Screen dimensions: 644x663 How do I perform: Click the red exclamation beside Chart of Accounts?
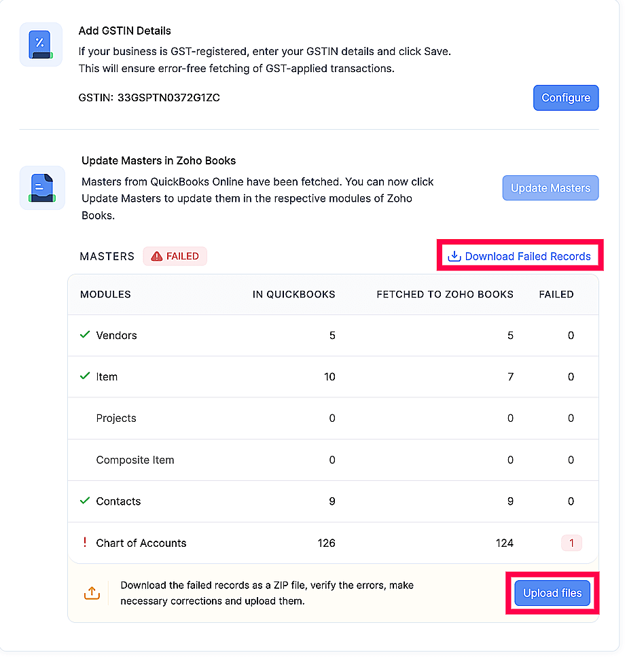(x=85, y=542)
